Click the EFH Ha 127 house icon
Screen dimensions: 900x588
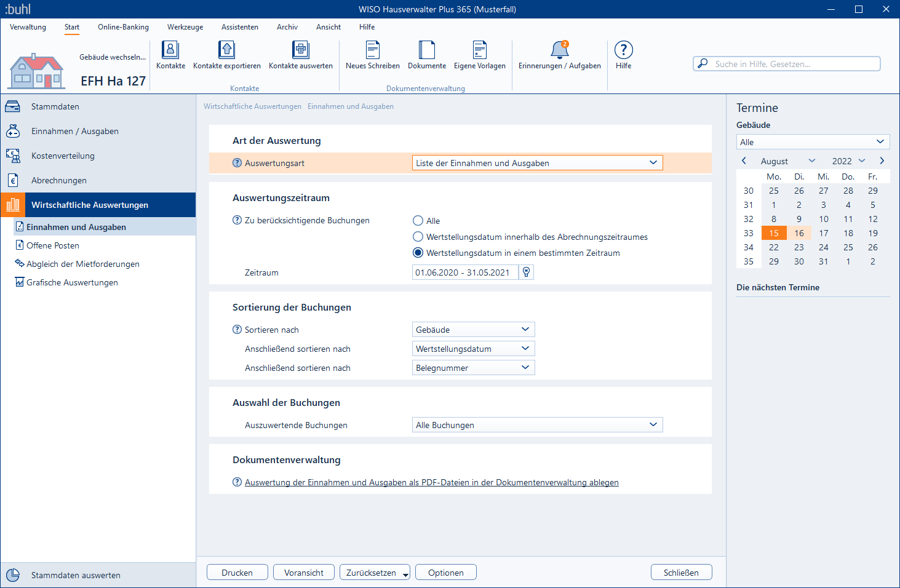(x=36, y=71)
